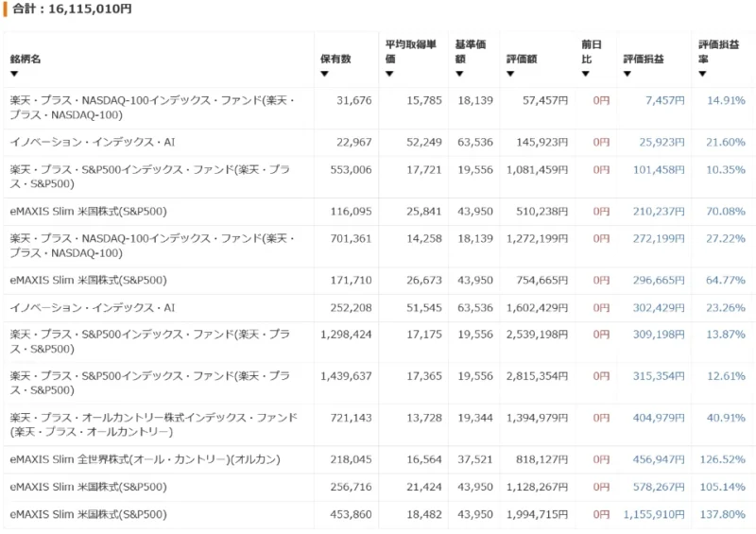Sort by 評価損益 using its arrow
The height and width of the screenshot is (534, 756).
point(627,74)
